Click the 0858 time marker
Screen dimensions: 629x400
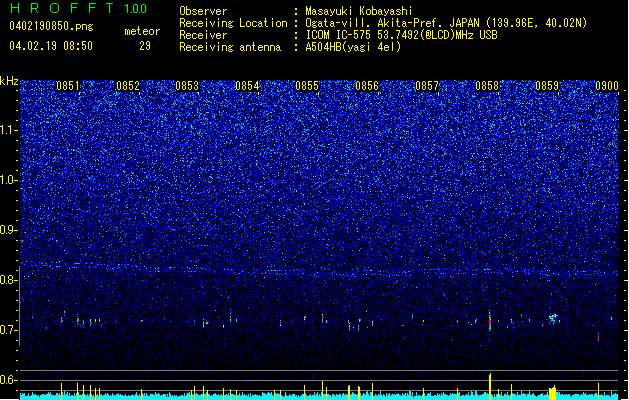pyautogui.click(x=487, y=86)
